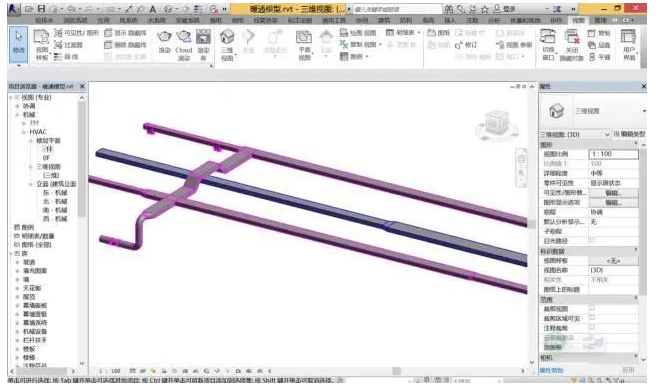659x391 pixels.
Task: Collapse the HVAC node in project browser
Action: [24, 132]
